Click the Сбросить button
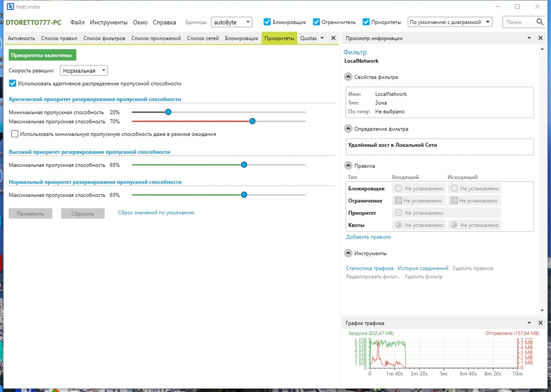Screen dimensions: 551x392 pyautogui.click(x=83, y=213)
